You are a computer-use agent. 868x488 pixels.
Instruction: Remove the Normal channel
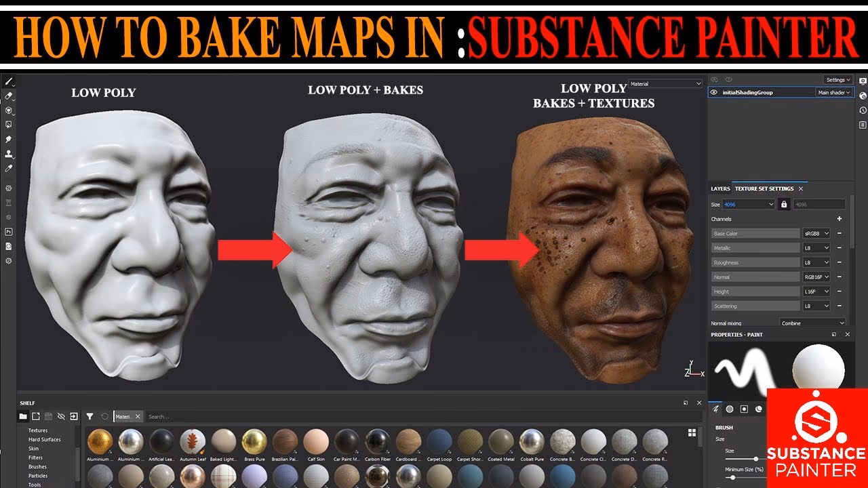839,277
